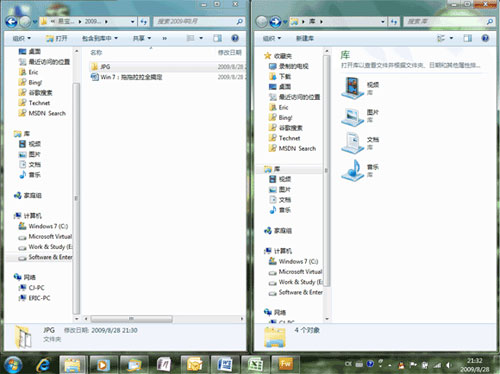Click horizontal scrollbar thumb in left file list
Viewport: 500px width, 374px height.
[132, 319]
